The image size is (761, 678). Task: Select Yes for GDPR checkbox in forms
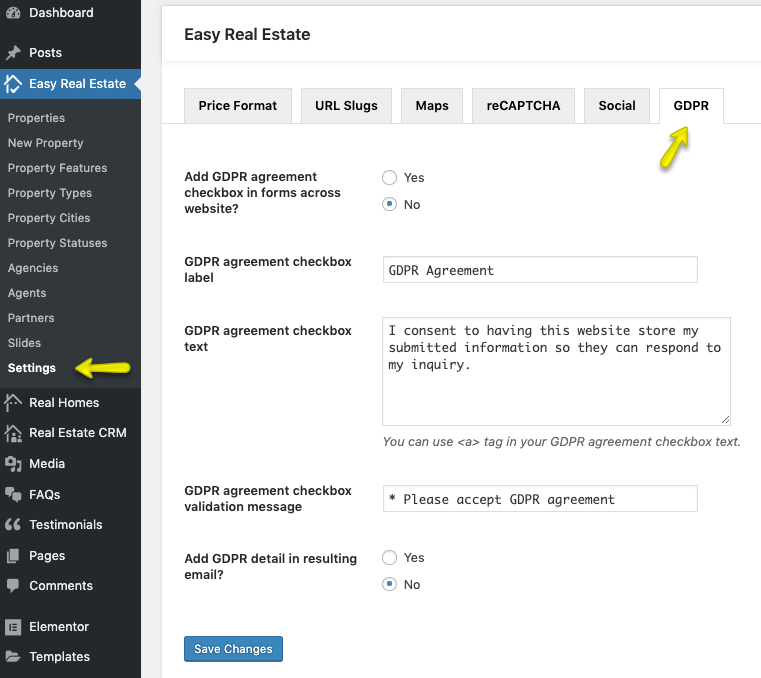tap(389, 178)
